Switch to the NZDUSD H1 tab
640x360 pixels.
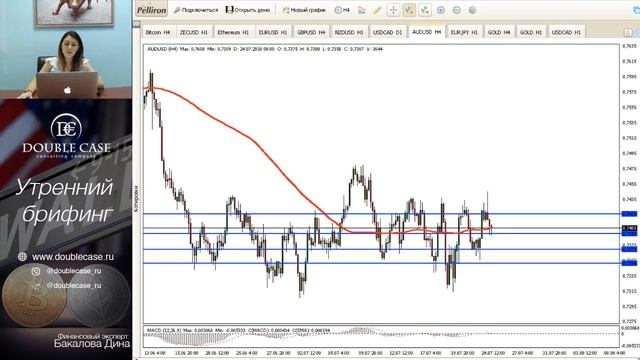pos(349,32)
